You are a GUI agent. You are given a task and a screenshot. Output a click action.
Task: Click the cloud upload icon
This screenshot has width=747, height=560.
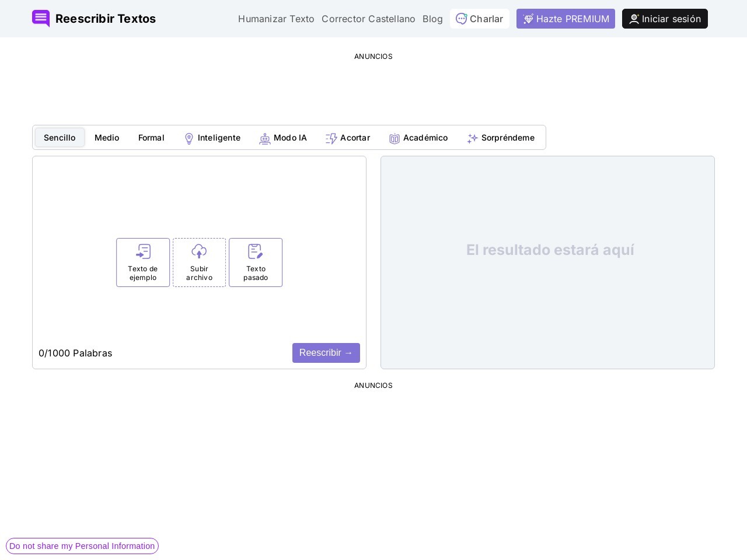(199, 251)
